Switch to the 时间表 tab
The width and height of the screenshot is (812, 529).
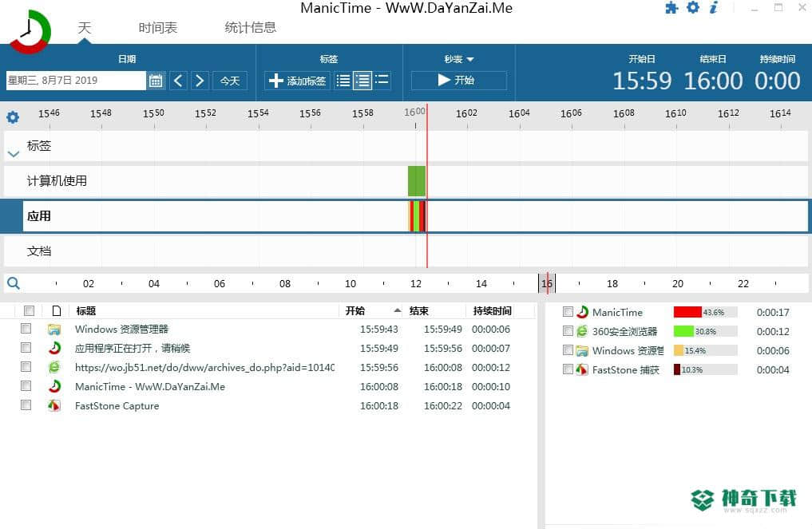[x=158, y=27]
